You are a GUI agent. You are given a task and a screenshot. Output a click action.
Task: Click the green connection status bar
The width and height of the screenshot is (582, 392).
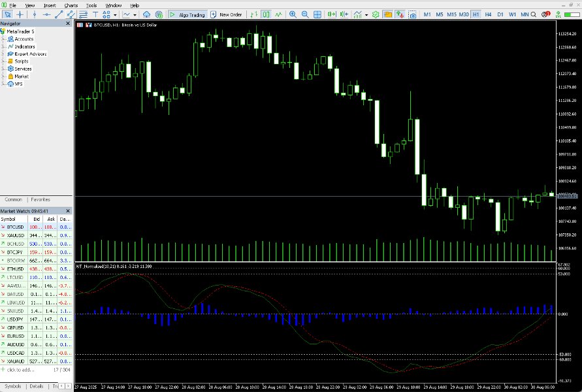(572, 14)
